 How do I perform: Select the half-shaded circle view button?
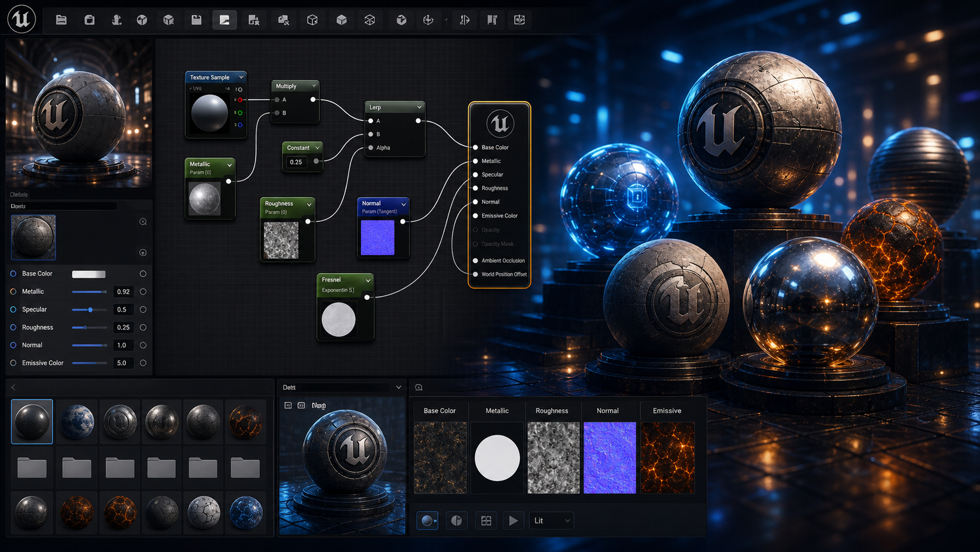[x=457, y=520]
